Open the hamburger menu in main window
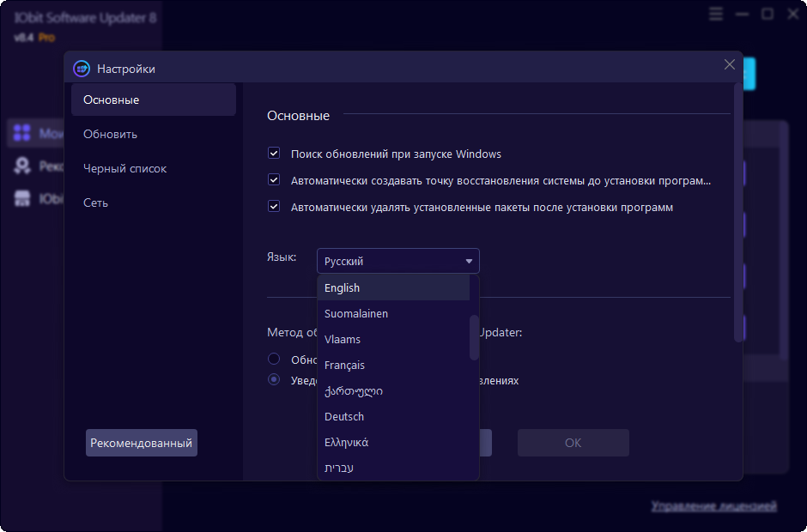This screenshot has height=532, width=807. pyautogui.click(x=715, y=14)
